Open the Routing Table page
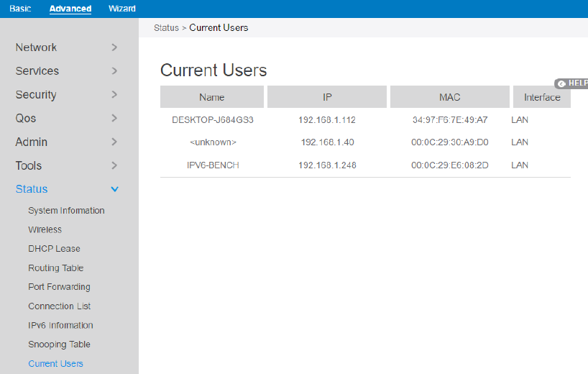The height and width of the screenshot is (374, 588). [56, 268]
